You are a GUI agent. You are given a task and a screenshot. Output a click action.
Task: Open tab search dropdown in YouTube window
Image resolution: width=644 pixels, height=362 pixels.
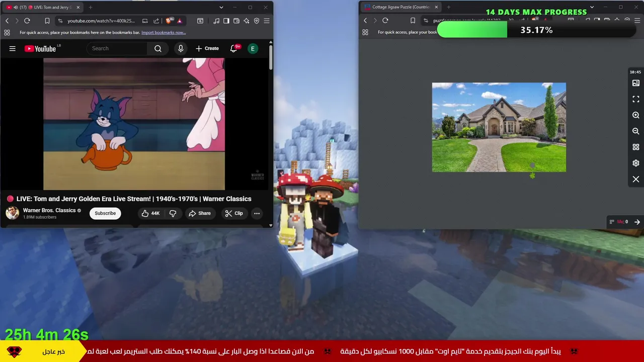point(221,7)
